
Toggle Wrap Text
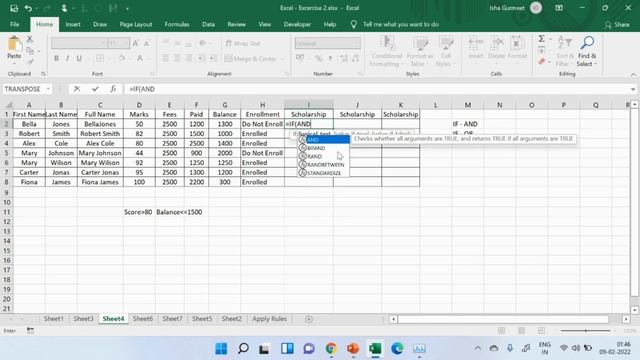click(243, 43)
